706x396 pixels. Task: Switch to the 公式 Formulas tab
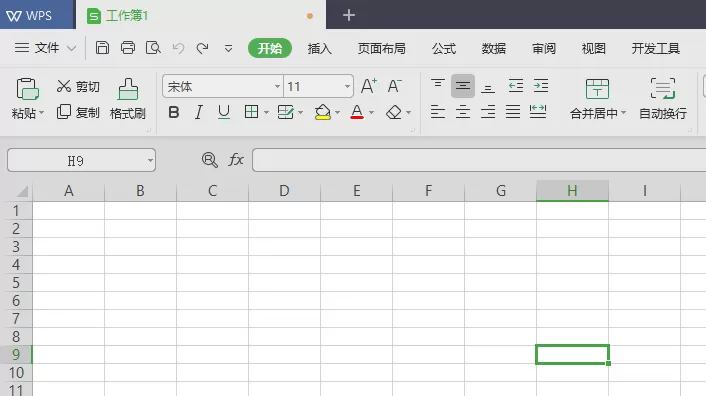tap(444, 48)
